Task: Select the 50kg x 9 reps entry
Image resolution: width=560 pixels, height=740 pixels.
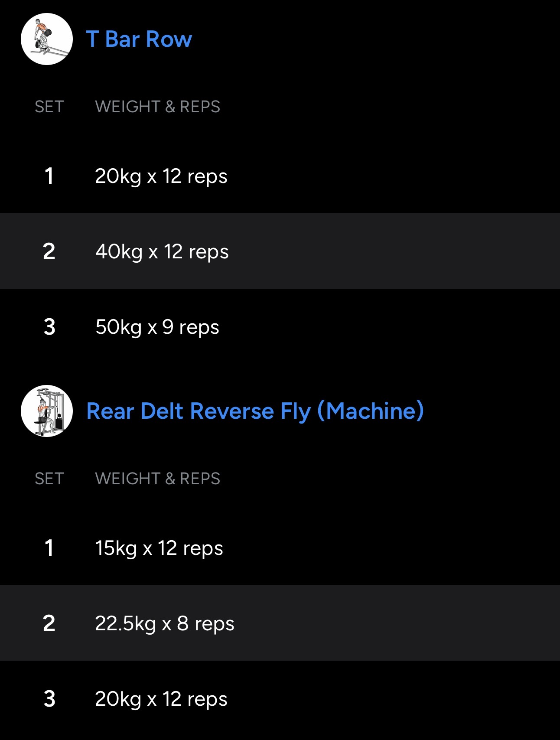Action: [157, 327]
